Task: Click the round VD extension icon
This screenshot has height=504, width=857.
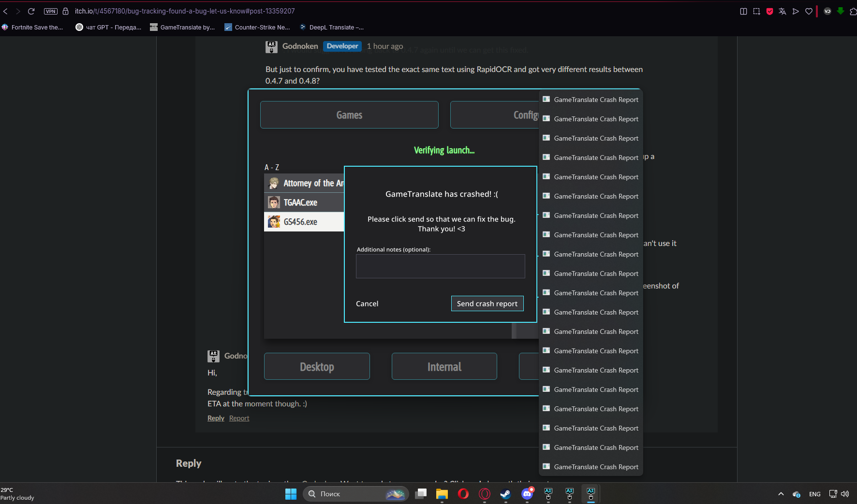Action: [x=827, y=11]
